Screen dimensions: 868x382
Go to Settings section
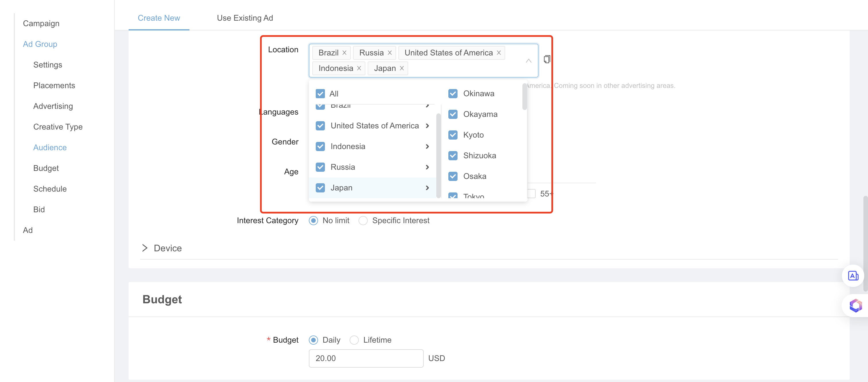click(48, 65)
